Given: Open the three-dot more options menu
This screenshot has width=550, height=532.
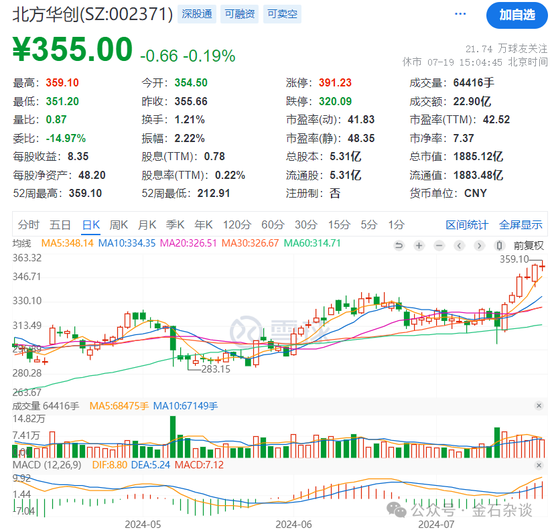Looking at the screenshot, I should tap(460, 14).
